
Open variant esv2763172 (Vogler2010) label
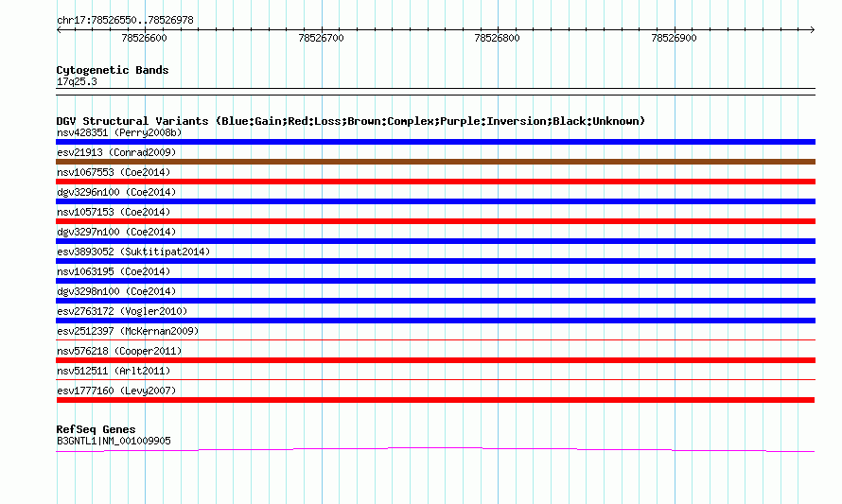pos(122,311)
